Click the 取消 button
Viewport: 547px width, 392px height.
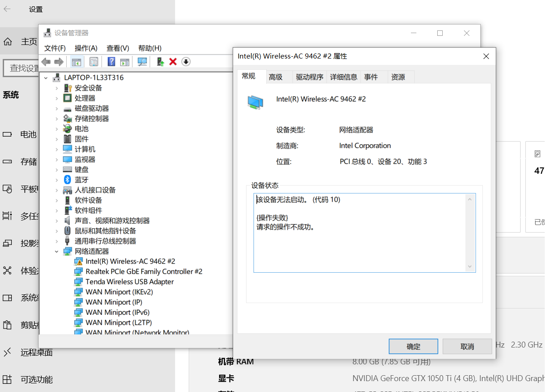[467, 347]
